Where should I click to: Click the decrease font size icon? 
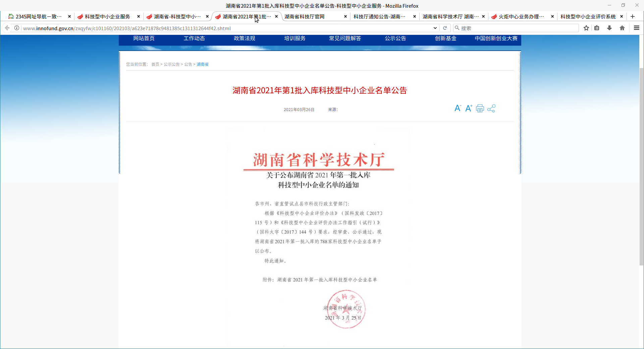click(458, 108)
